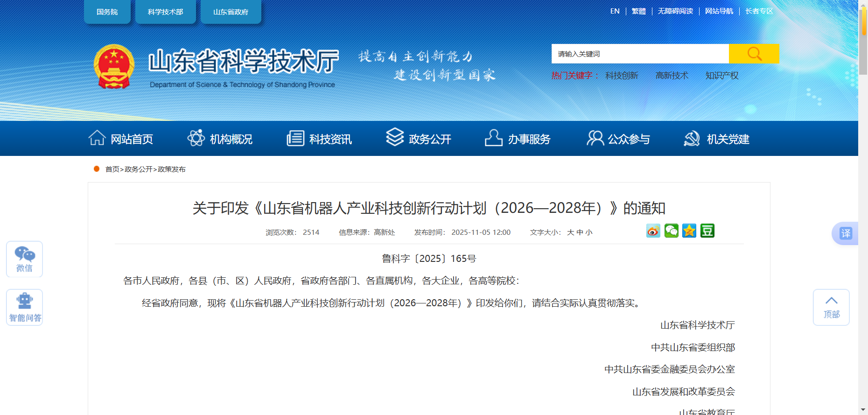Set text size to large (大)

coord(570,232)
